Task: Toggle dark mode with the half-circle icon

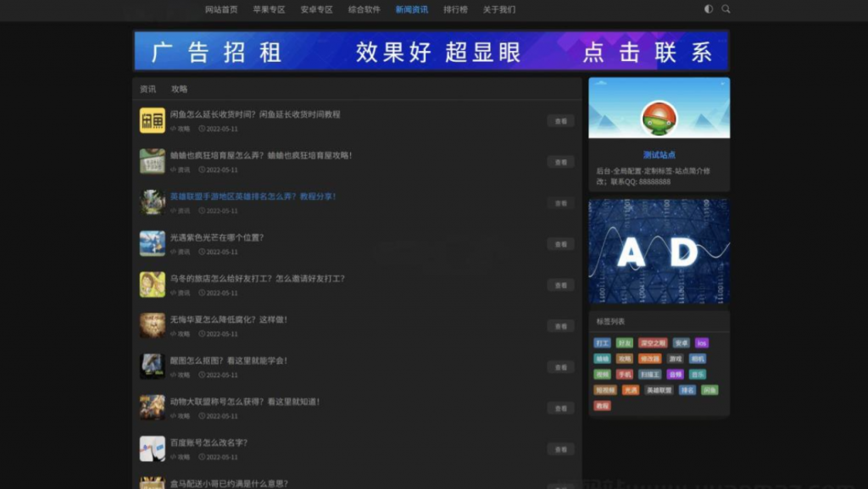Action: click(707, 9)
